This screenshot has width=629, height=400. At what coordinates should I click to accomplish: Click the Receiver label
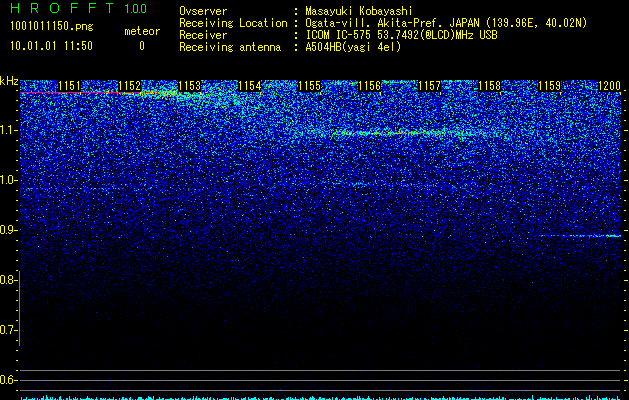[x=203, y=35]
